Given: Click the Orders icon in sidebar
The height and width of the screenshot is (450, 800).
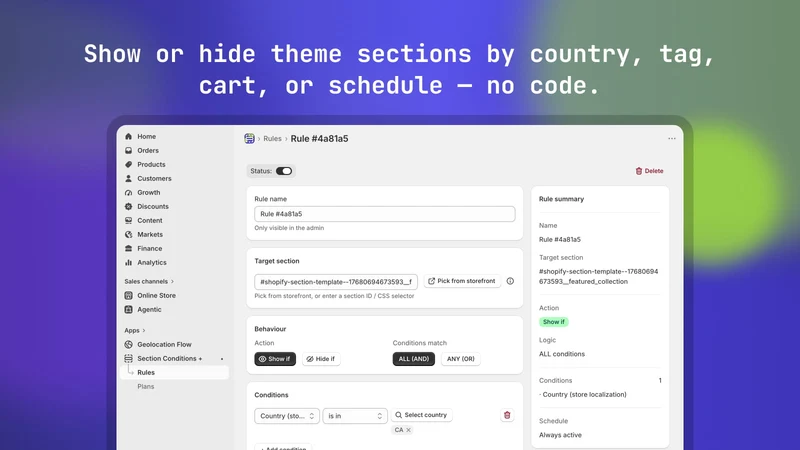Looking at the screenshot, I should click(129, 151).
